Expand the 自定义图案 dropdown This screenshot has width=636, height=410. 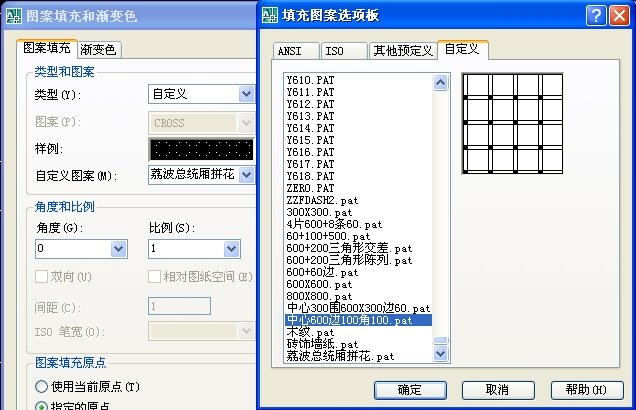coord(247,175)
